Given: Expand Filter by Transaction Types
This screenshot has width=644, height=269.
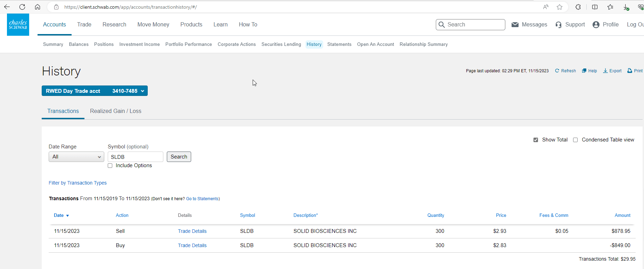Looking at the screenshot, I should coord(78,183).
